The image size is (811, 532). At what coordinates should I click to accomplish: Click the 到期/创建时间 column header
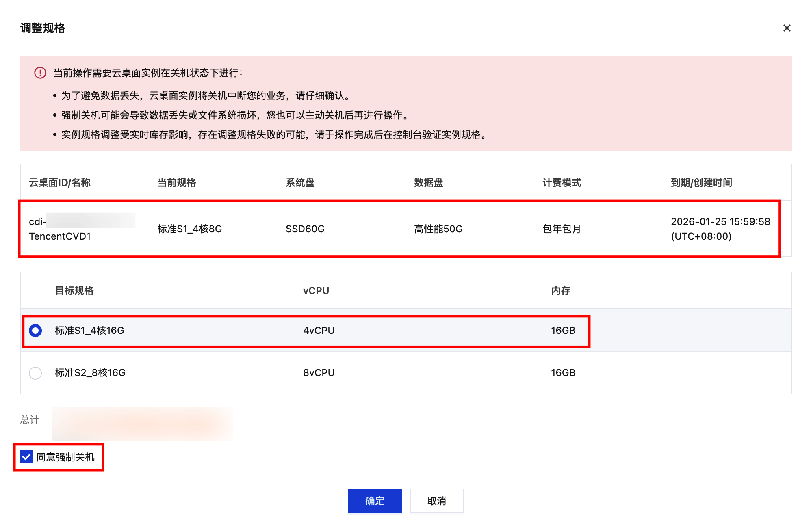701,183
